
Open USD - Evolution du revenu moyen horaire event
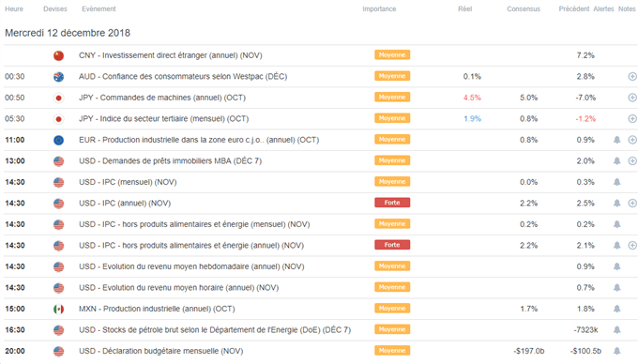[x=178, y=288]
